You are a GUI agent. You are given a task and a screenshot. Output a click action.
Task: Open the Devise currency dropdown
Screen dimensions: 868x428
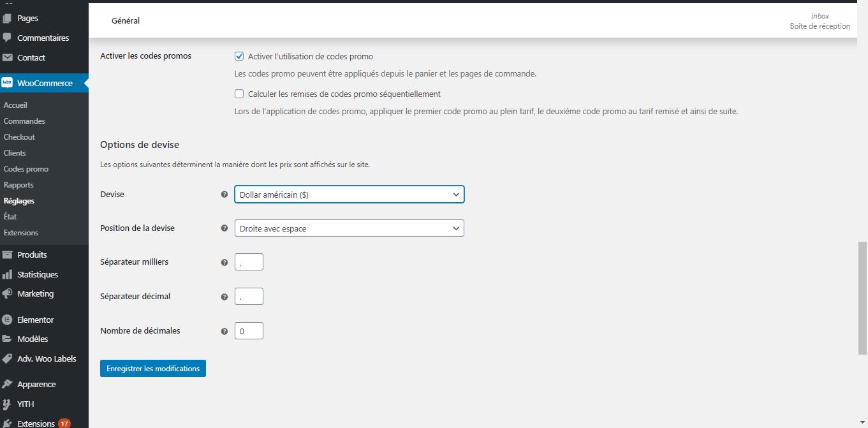click(x=349, y=195)
